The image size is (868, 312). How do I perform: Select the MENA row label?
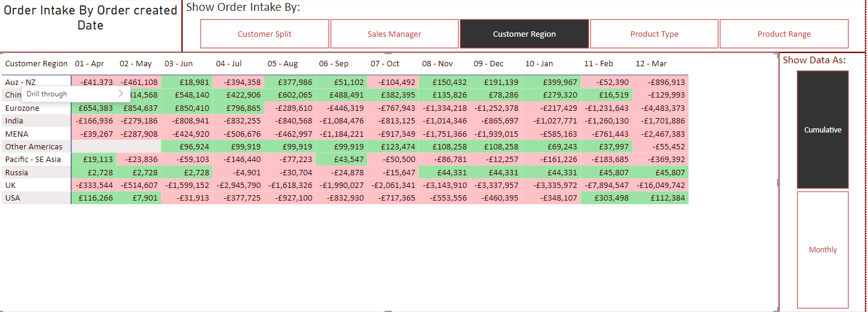17,134
